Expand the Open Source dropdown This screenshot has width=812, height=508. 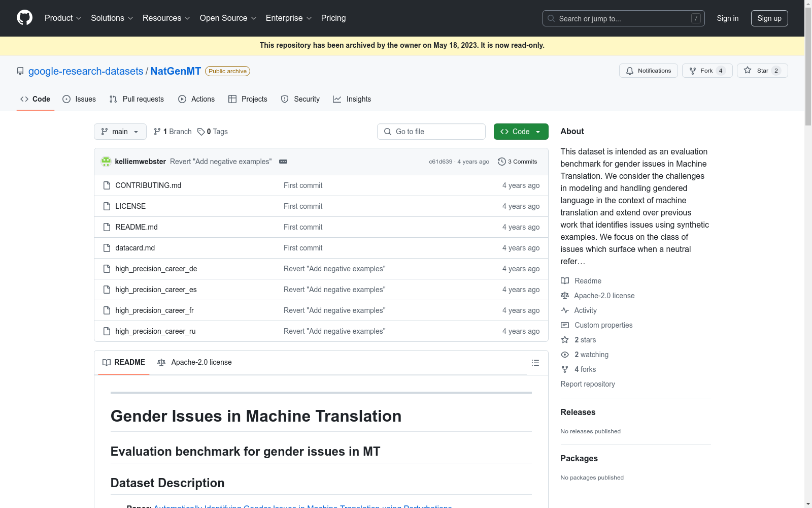[228, 18]
